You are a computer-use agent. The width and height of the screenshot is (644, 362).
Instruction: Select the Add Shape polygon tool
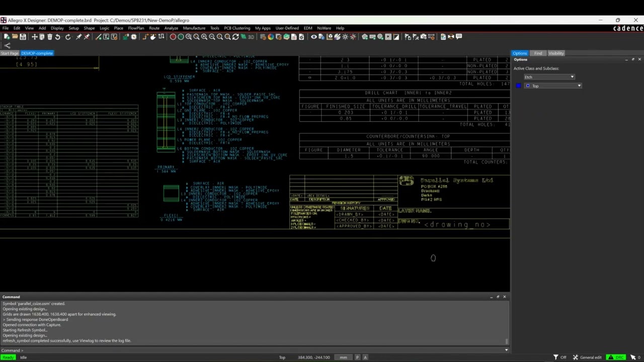(365, 37)
